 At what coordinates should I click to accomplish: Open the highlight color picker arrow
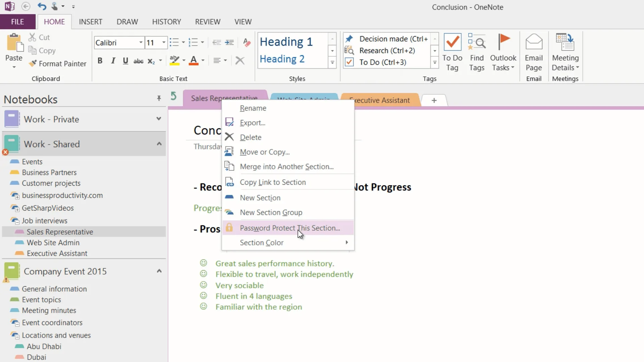pos(184,60)
